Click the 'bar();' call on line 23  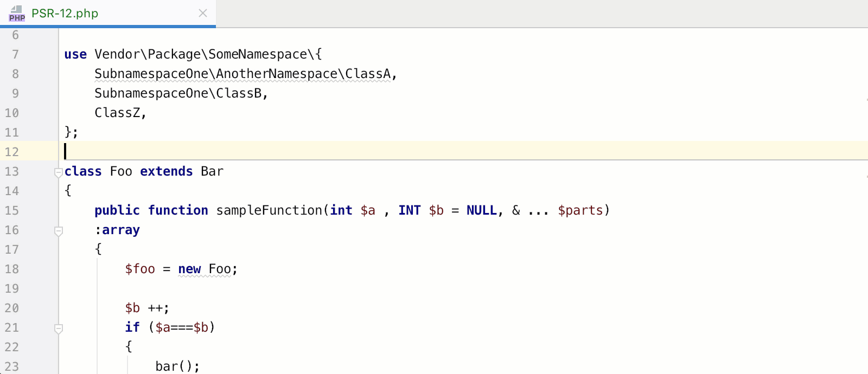177,366
